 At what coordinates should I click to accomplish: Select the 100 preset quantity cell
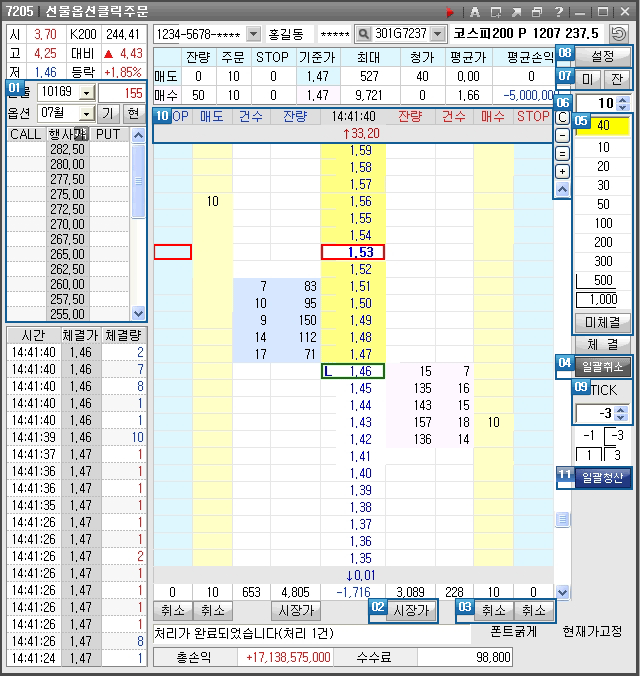pos(603,222)
